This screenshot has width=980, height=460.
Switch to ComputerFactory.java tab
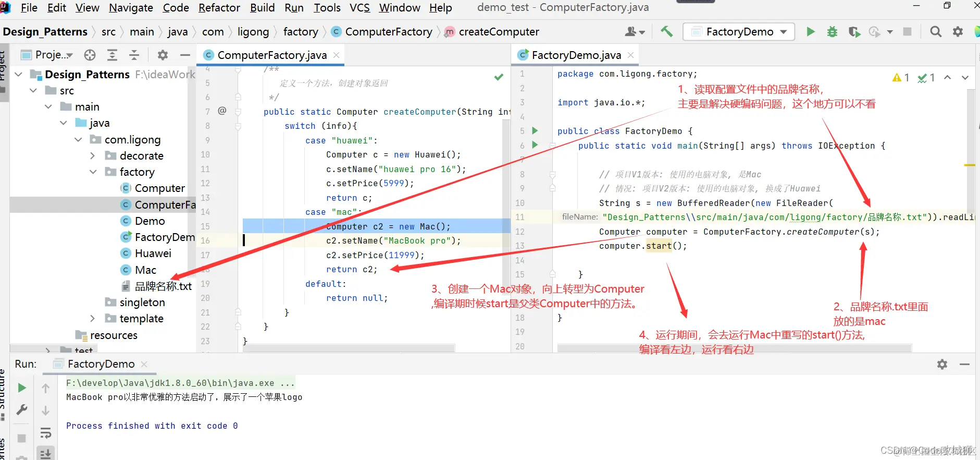coord(272,55)
